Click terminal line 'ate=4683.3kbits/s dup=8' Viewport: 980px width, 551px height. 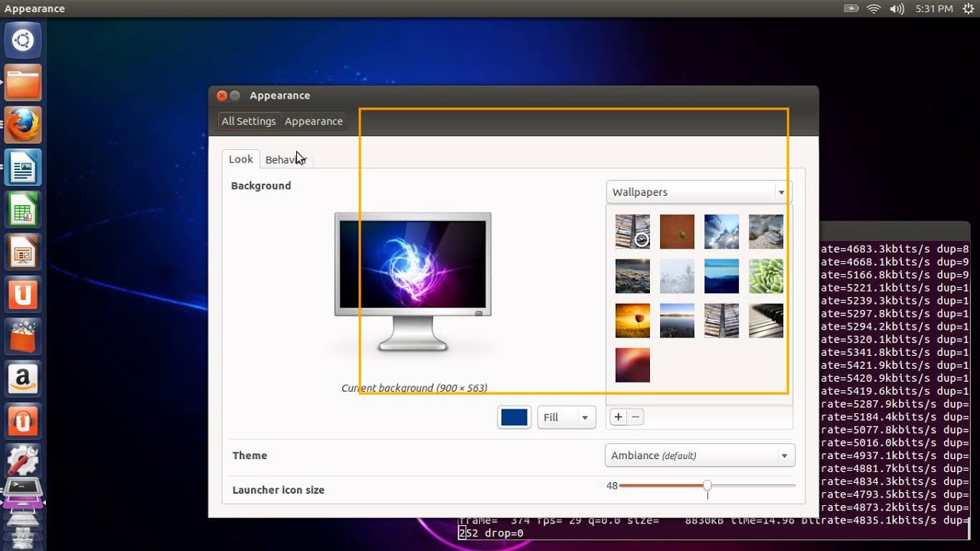[x=894, y=249]
